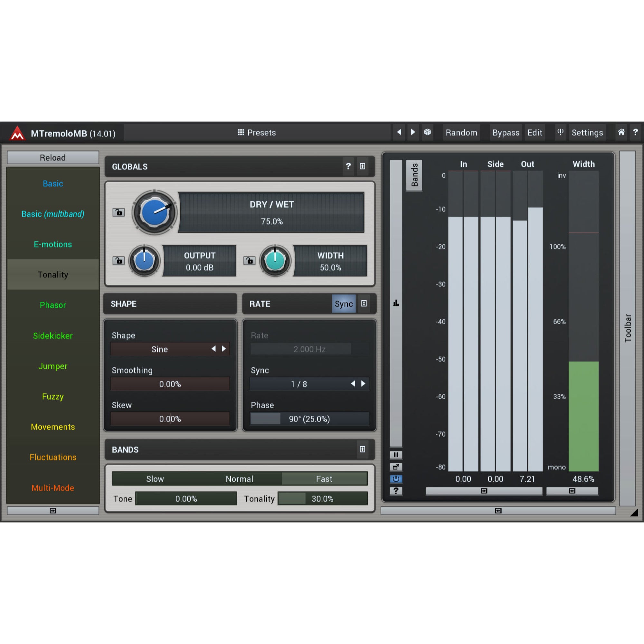Select Normal bands mode
This screenshot has height=644, width=644.
pyautogui.click(x=239, y=479)
